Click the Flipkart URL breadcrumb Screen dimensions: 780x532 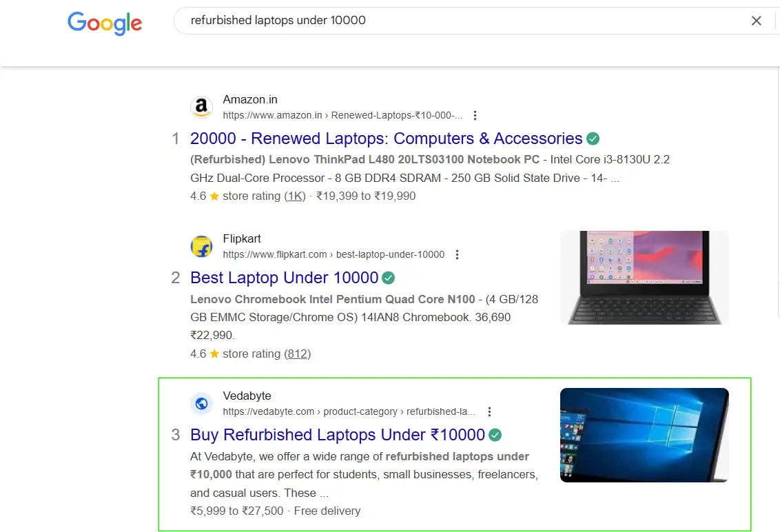click(333, 255)
